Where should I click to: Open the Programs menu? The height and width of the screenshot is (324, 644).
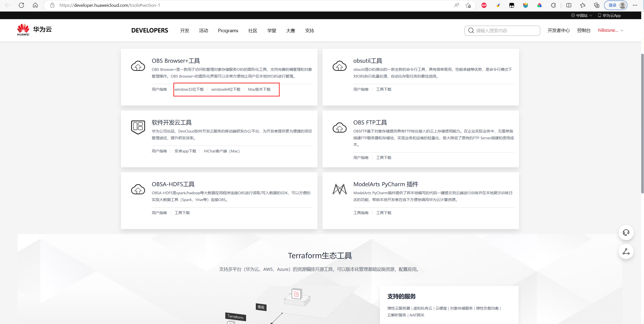coord(228,30)
